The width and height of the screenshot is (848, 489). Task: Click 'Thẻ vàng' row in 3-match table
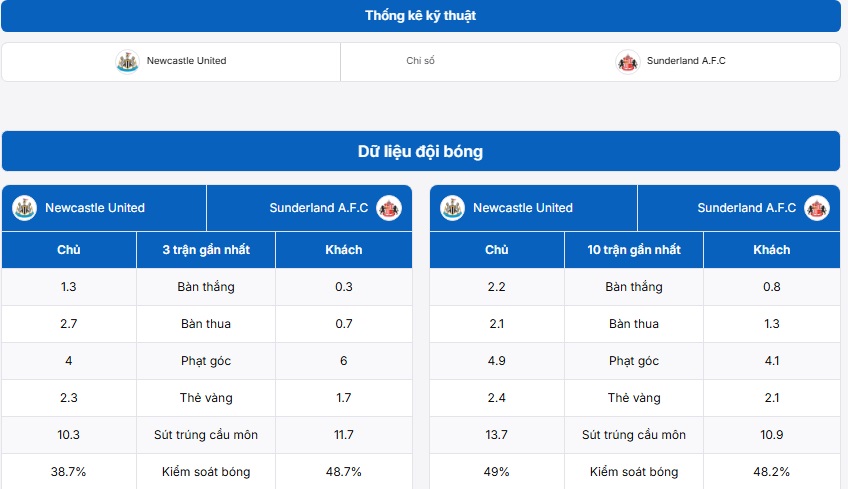(207, 398)
